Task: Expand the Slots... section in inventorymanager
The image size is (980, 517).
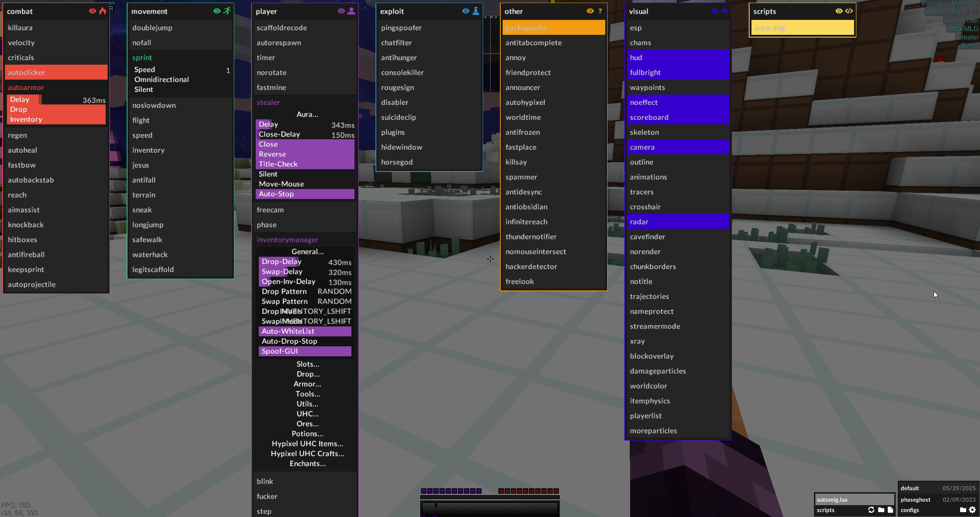Action: click(x=307, y=364)
